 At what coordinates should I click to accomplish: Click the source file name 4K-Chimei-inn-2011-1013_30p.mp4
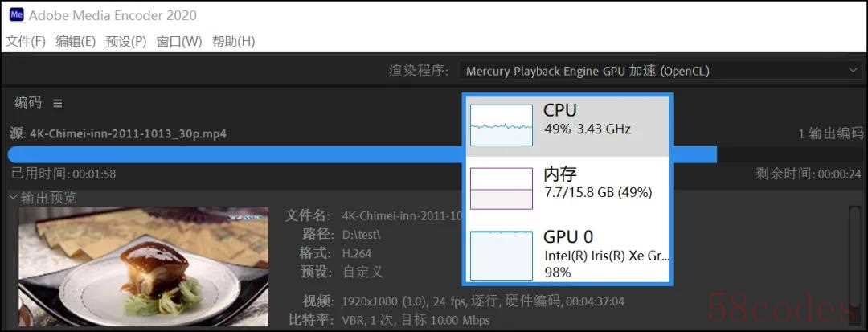129,133
